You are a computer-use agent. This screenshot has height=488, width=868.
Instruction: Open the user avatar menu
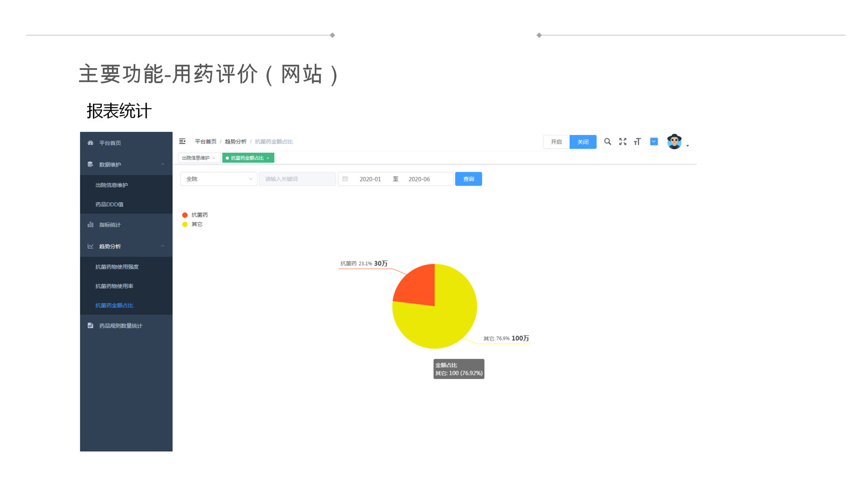pos(674,141)
